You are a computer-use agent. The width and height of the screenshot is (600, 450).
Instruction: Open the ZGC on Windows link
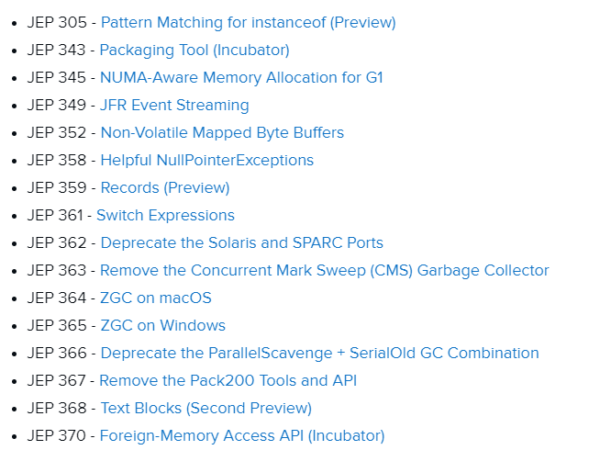coord(163,326)
